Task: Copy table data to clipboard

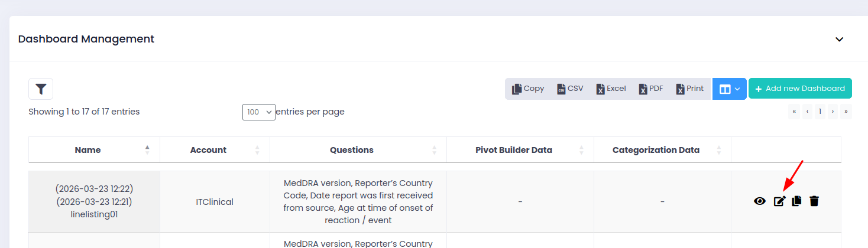Action: [x=528, y=89]
